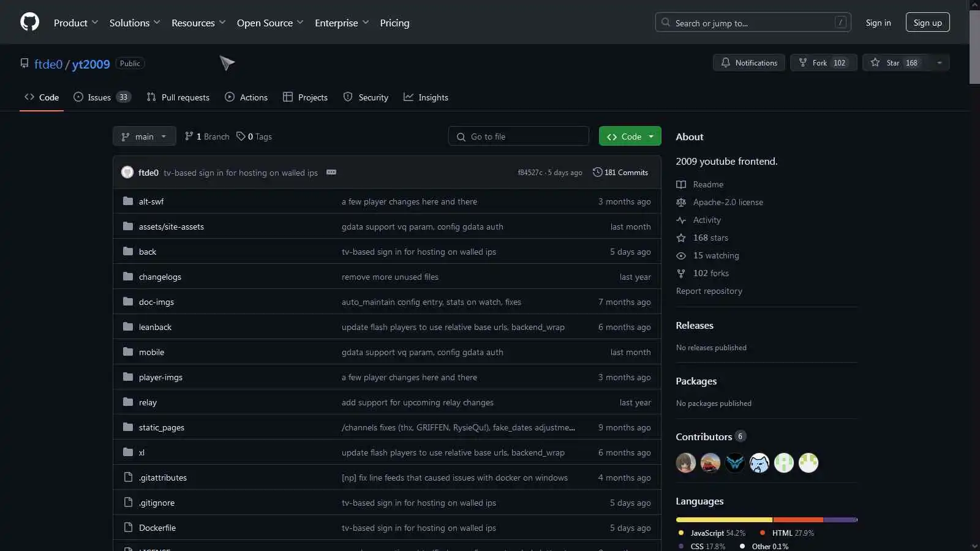Open the Security tab
Viewport: 980px width, 551px height.
pos(366,97)
